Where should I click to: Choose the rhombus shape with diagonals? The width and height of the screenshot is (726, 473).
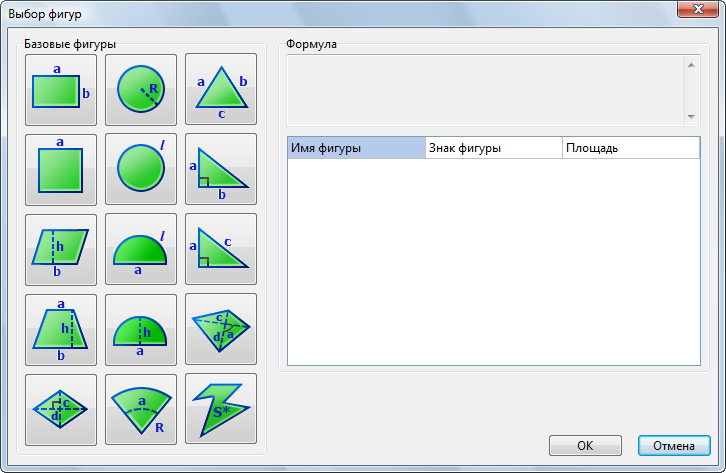(61, 410)
